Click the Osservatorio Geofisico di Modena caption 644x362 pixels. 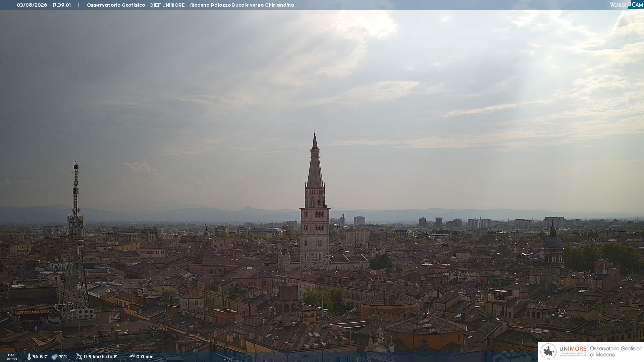[616, 352]
